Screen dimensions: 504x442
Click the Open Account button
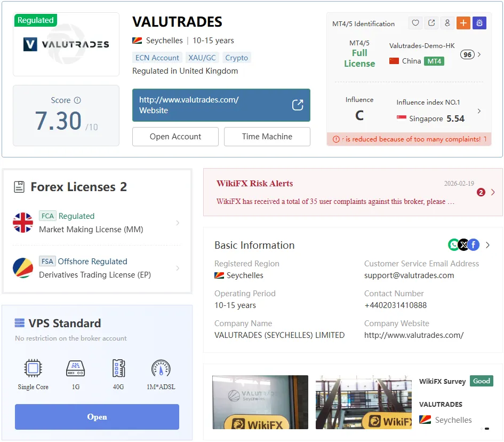[x=175, y=137]
